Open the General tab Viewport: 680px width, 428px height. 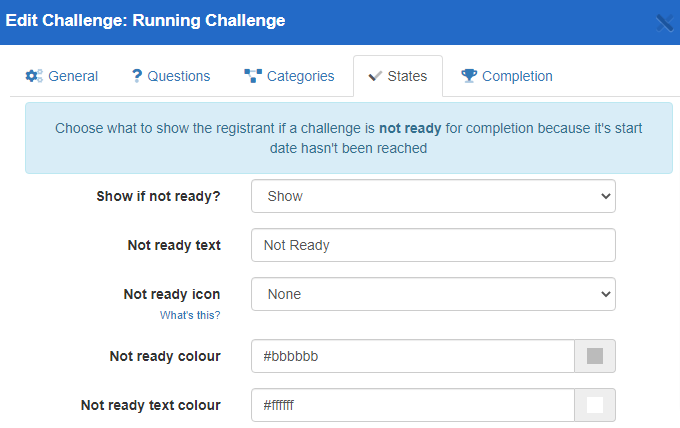[x=61, y=76]
